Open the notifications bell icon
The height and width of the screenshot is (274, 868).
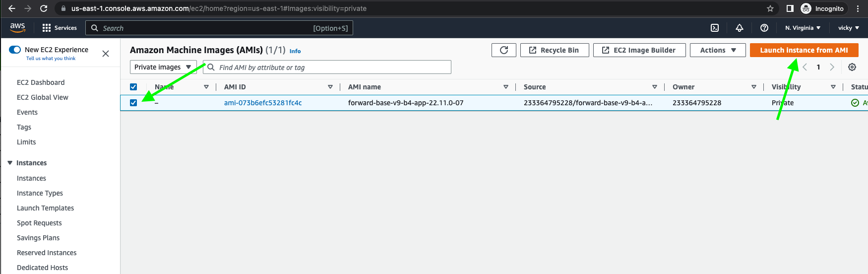click(x=739, y=28)
